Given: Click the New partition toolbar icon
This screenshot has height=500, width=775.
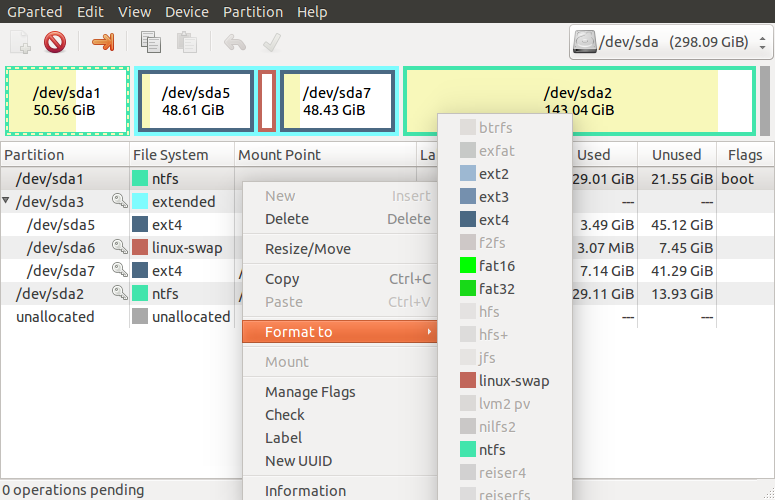Looking at the screenshot, I should point(20,42).
